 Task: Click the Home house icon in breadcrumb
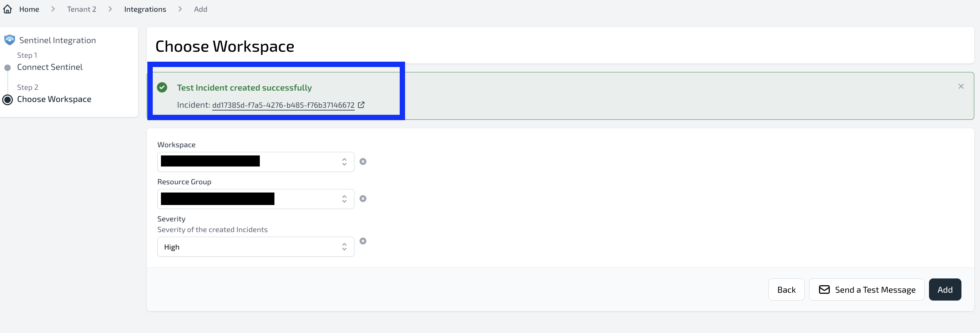tap(7, 9)
